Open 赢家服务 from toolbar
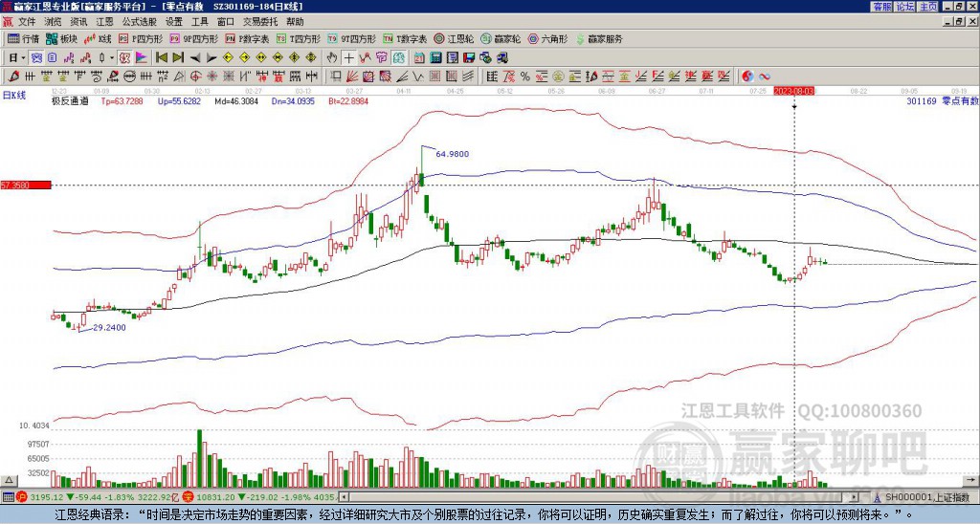 [599, 38]
